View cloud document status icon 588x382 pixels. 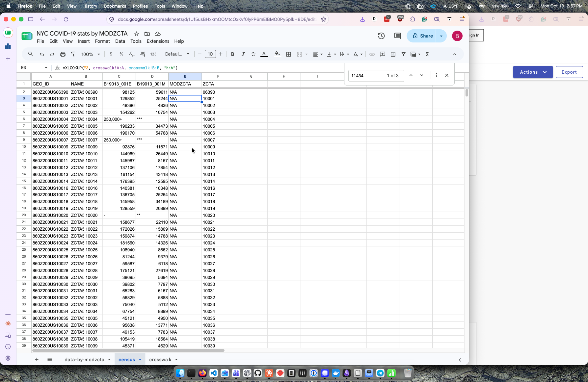point(158,34)
